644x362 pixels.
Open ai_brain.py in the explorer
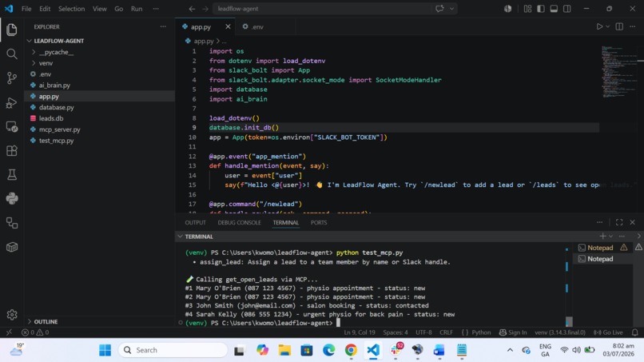tap(54, 85)
